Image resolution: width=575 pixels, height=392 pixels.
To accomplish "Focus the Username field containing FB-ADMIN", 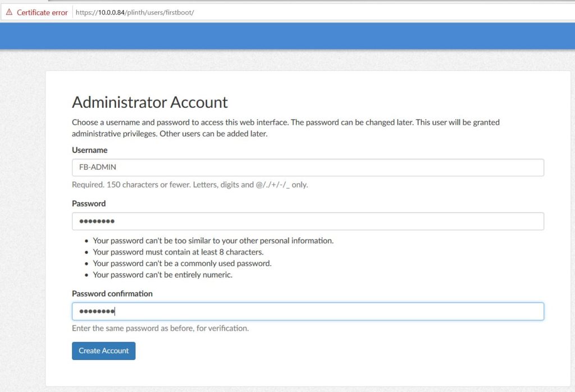I will point(308,167).
